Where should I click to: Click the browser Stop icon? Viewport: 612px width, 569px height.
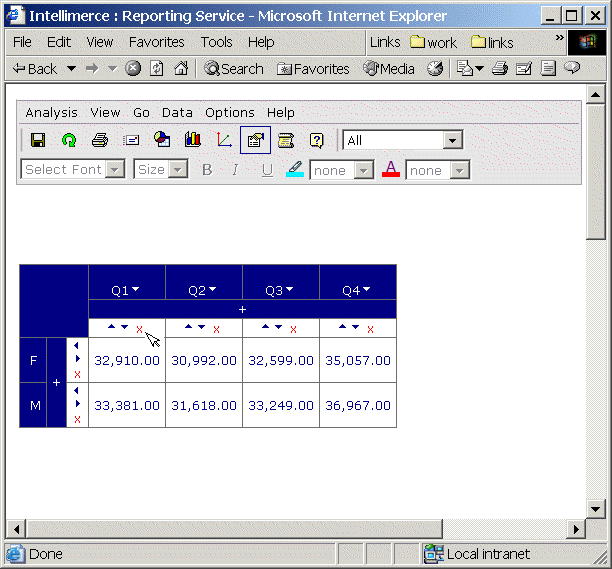pyautogui.click(x=133, y=69)
